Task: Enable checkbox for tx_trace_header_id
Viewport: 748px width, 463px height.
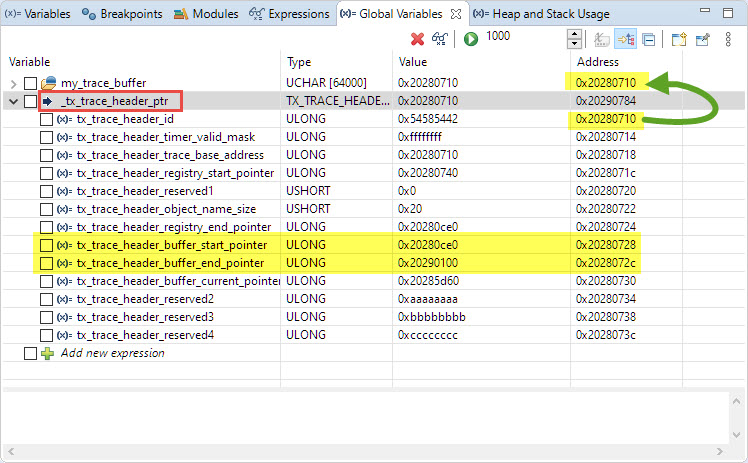Action: pos(46,119)
